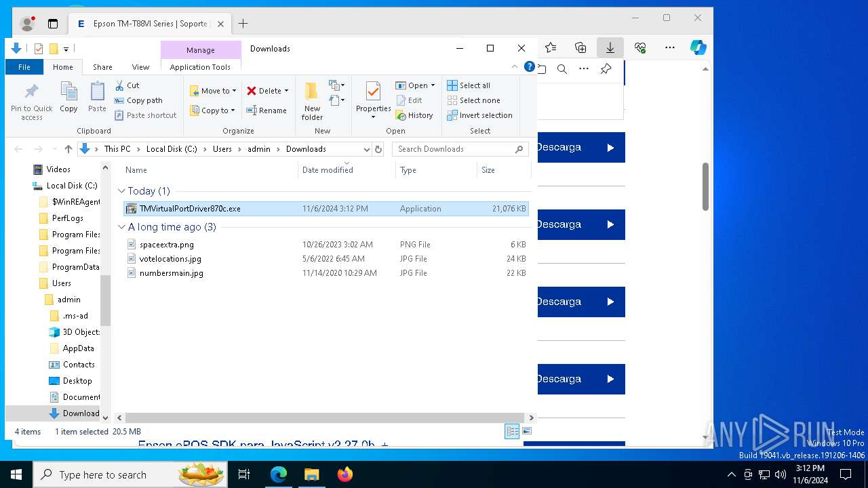Collapse the A long time ago group
The image size is (868, 488).
(121, 227)
